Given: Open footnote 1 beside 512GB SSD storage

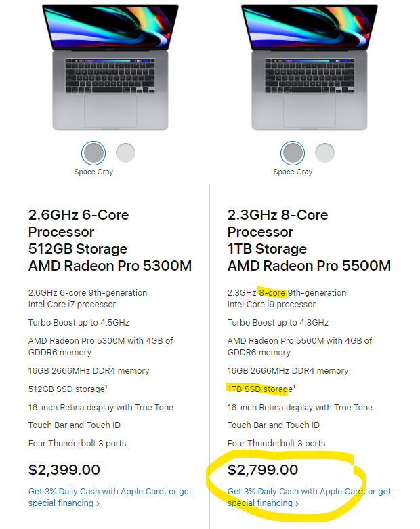Looking at the screenshot, I should pos(106,387).
